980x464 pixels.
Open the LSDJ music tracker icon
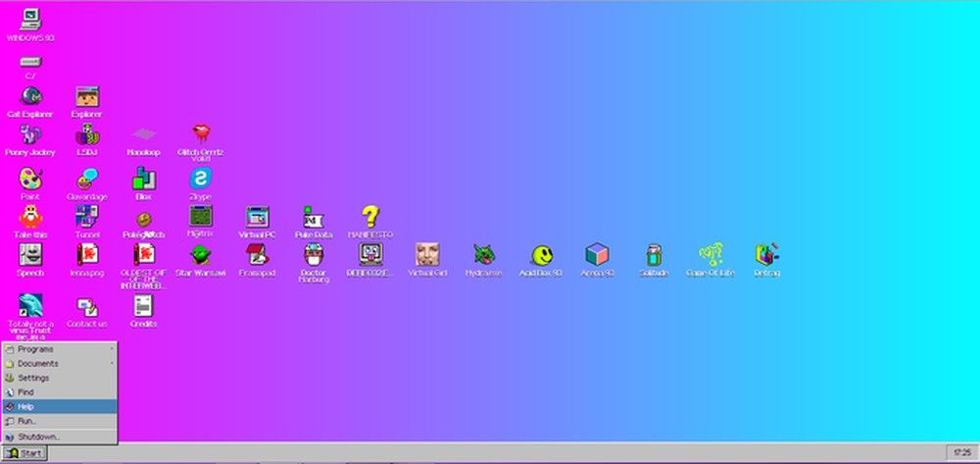click(x=87, y=134)
